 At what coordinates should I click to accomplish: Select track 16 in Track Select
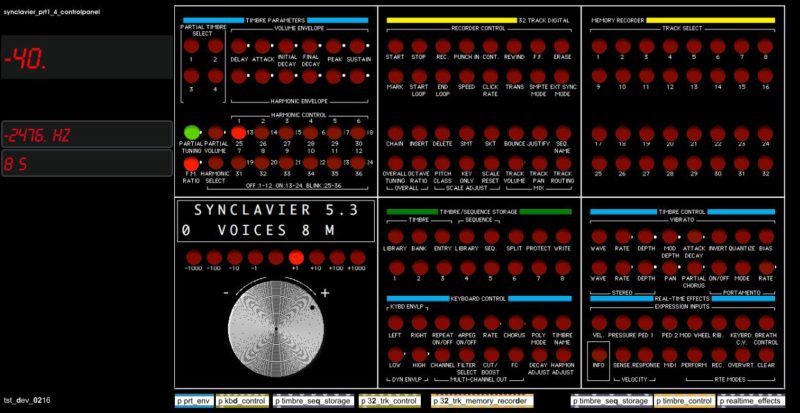[765, 76]
